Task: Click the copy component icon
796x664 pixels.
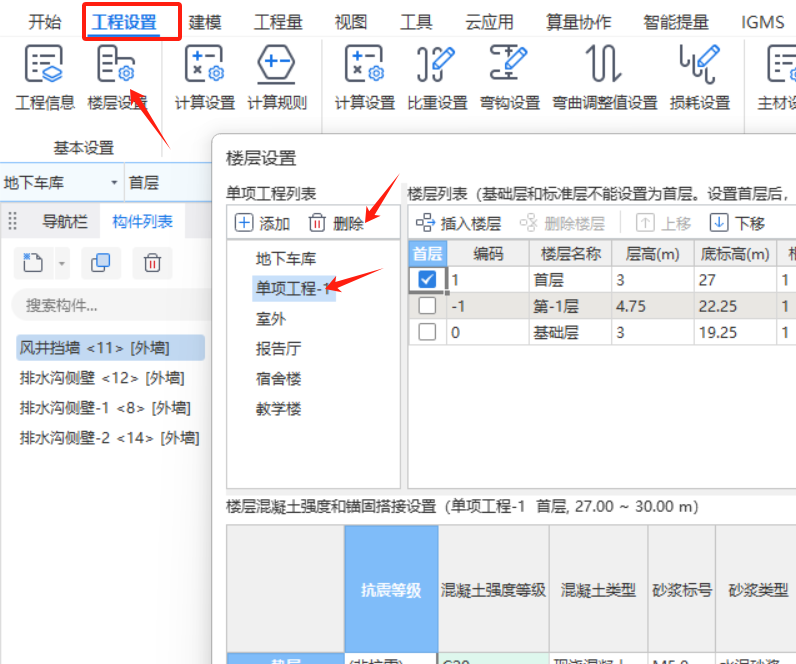Action: click(101, 263)
